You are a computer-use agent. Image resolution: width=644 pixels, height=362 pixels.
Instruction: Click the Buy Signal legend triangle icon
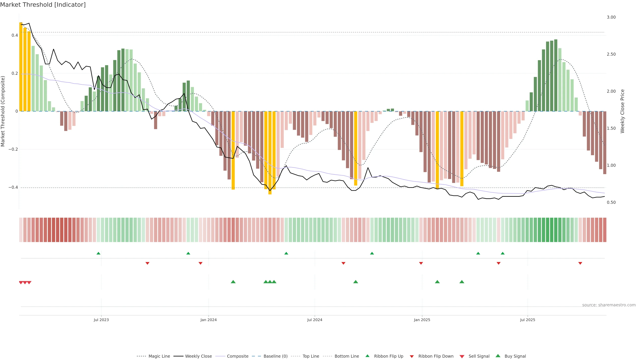point(498,356)
